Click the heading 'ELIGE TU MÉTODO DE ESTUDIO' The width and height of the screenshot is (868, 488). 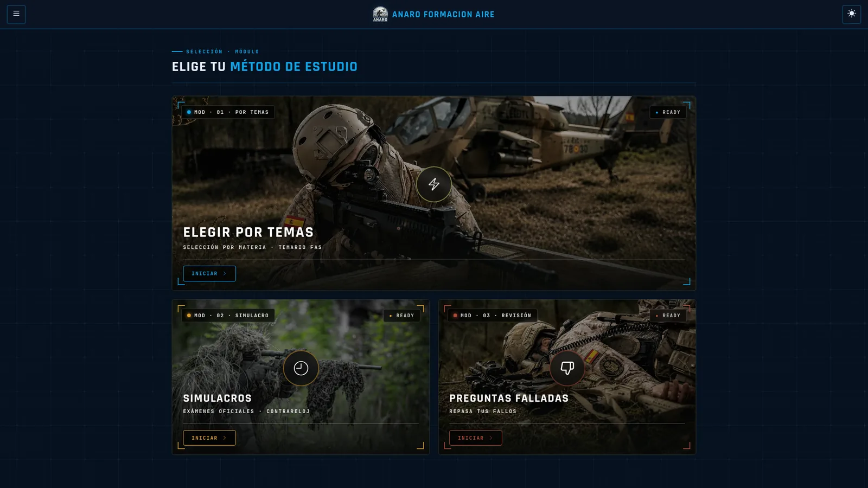(265, 67)
